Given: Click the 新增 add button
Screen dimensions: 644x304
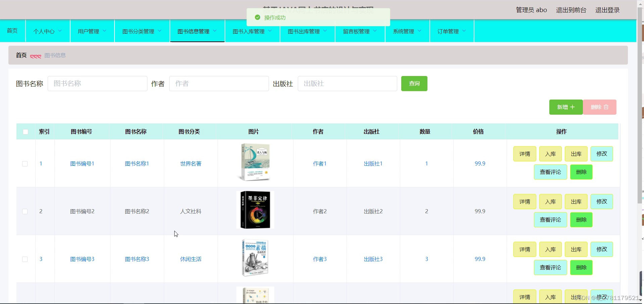Looking at the screenshot, I should [566, 107].
